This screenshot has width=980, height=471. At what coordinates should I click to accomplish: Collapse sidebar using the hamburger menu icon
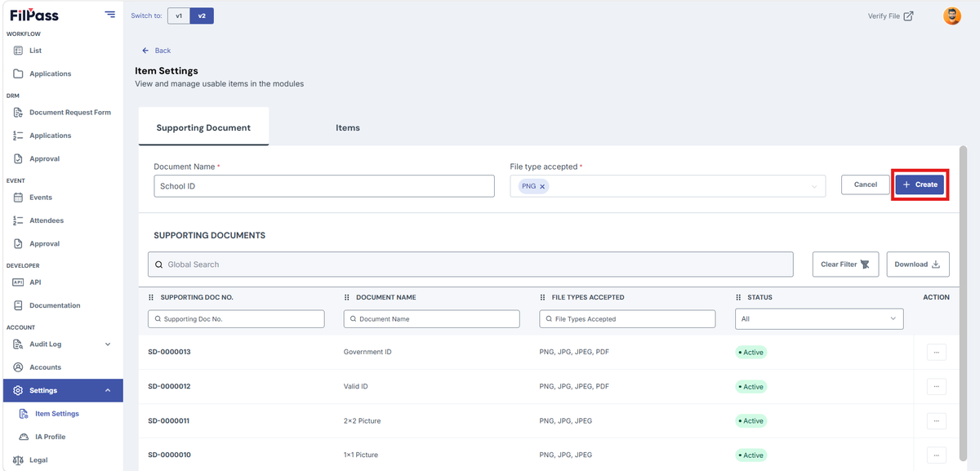pyautogui.click(x=110, y=15)
